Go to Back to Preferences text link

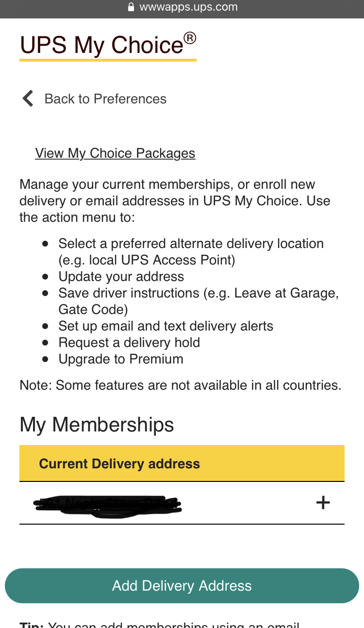(x=105, y=99)
